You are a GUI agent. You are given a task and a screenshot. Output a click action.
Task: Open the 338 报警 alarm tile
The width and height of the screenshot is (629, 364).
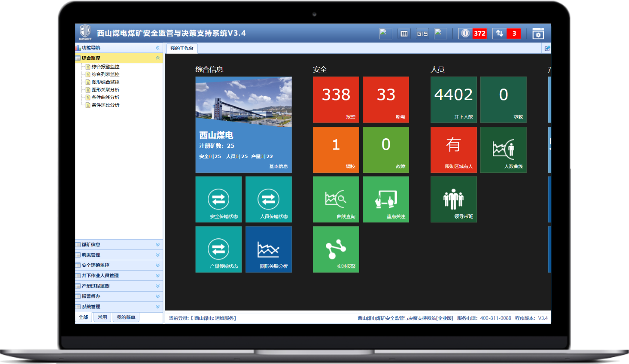[336, 100]
